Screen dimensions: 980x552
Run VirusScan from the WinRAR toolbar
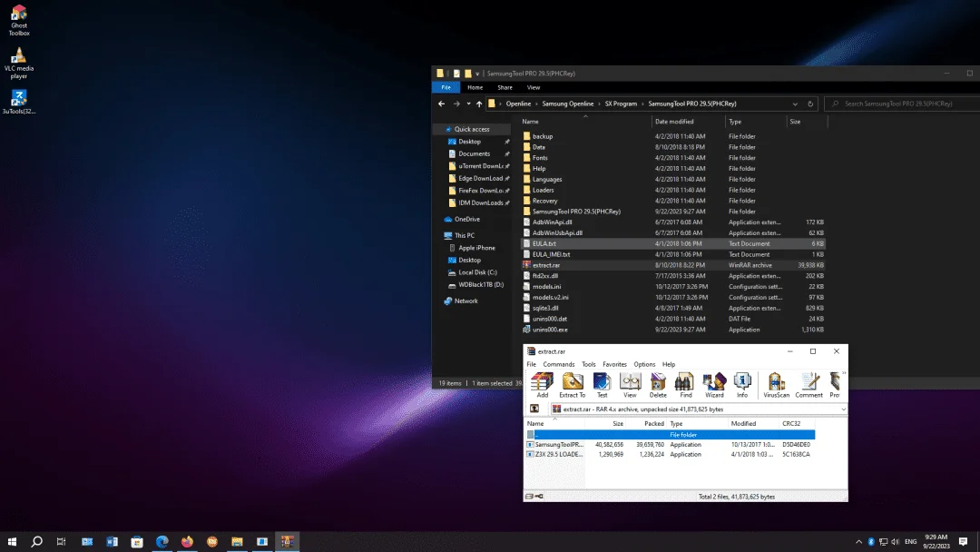click(776, 384)
